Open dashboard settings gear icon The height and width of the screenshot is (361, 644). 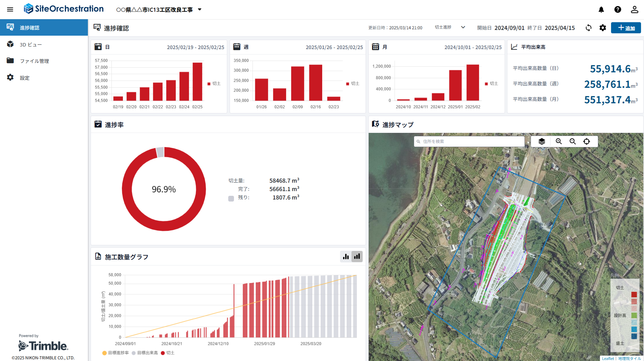pyautogui.click(x=603, y=28)
